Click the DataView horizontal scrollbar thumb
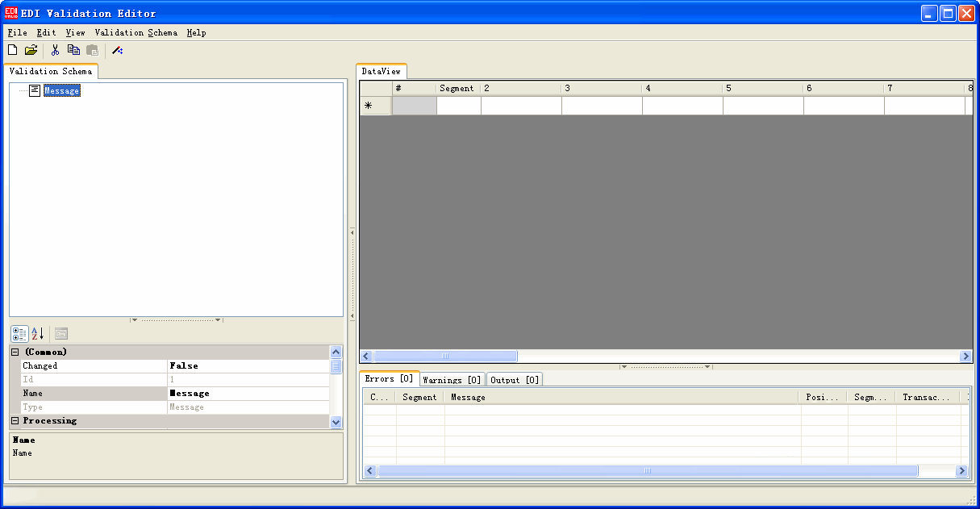The width and height of the screenshot is (980, 509). (x=444, y=356)
